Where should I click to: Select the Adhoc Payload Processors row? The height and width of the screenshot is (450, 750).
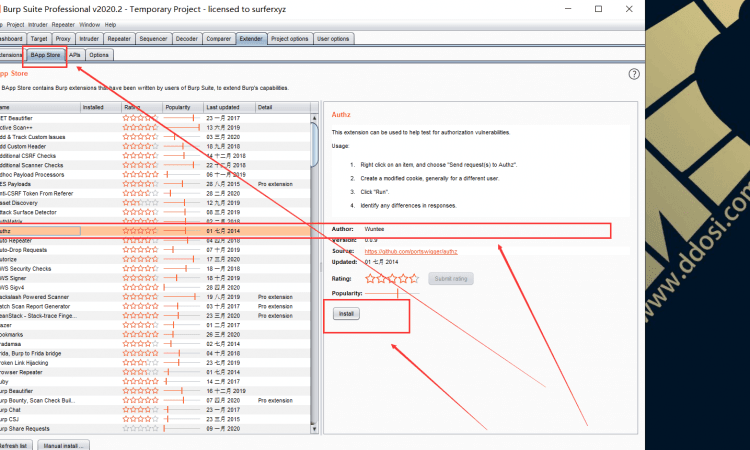pos(155,175)
